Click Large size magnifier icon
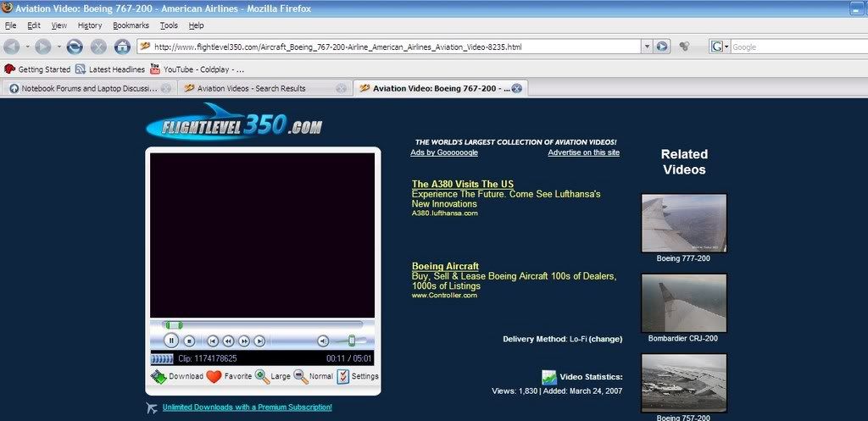 pos(263,377)
